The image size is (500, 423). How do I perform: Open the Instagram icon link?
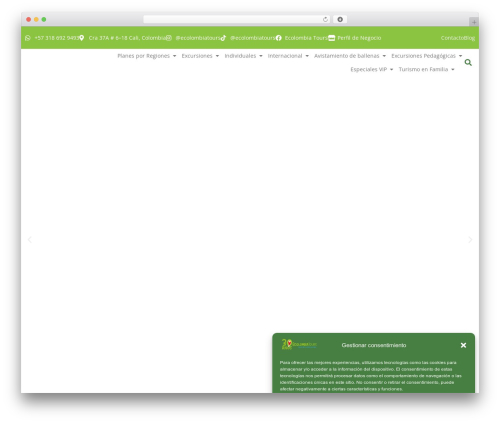(x=169, y=38)
